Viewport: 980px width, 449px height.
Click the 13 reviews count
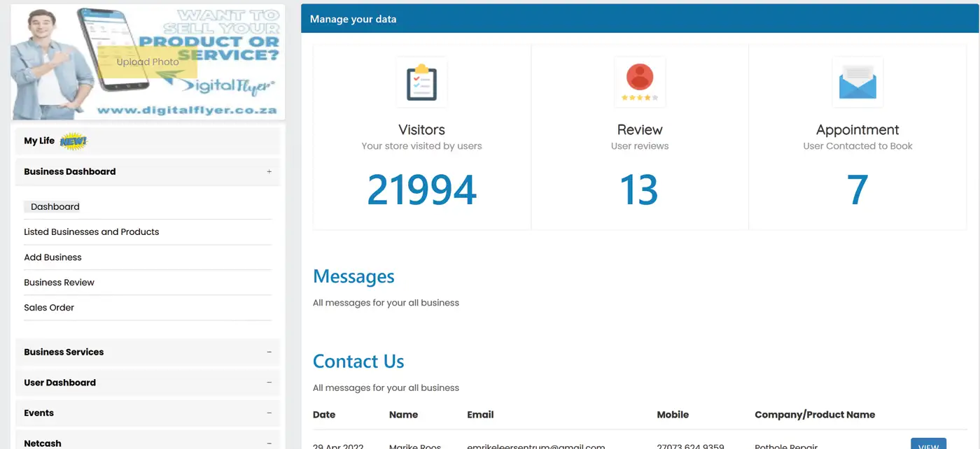tap(639, 190)
